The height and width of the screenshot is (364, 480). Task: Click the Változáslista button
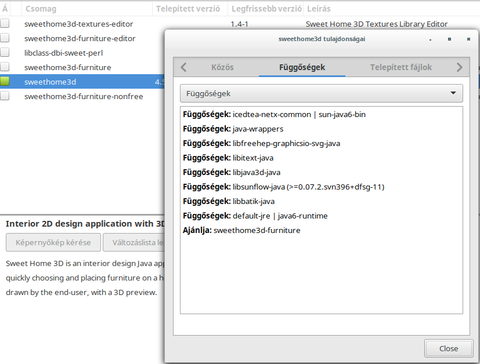coord(134,243)
